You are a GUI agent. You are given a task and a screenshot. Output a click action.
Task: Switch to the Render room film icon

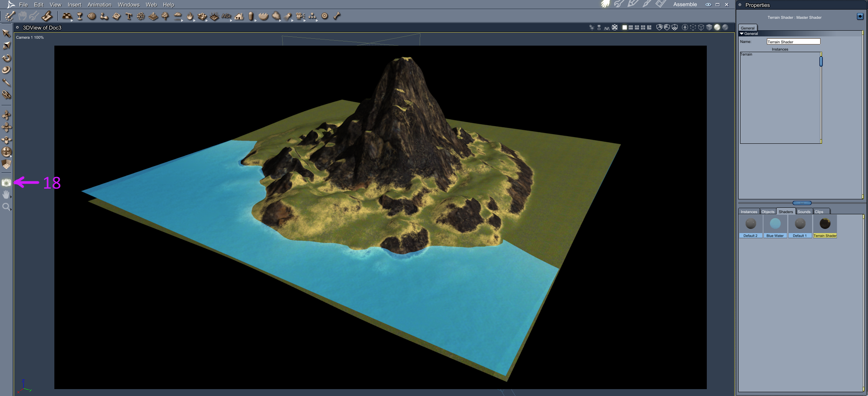click(660, 4)
